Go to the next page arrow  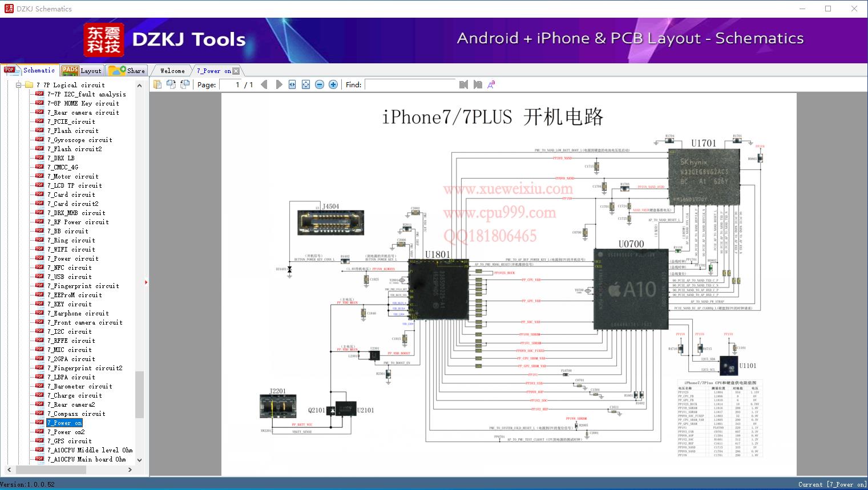tap(278, 84)
